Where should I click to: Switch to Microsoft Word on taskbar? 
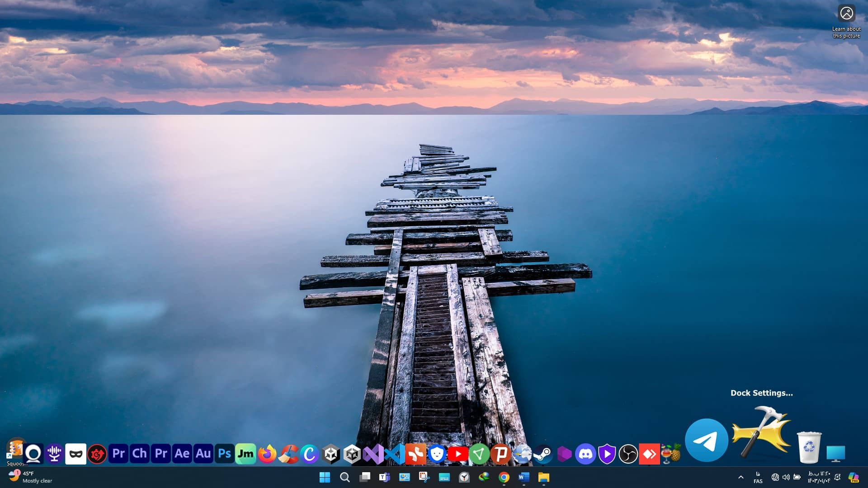[524, 477]
